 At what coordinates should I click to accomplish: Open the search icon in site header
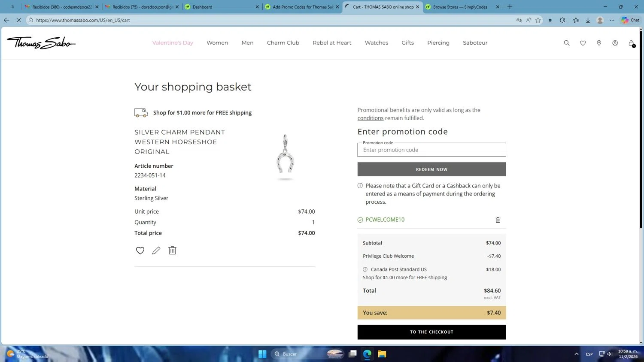pyautogui.click(x=567, y=43)
